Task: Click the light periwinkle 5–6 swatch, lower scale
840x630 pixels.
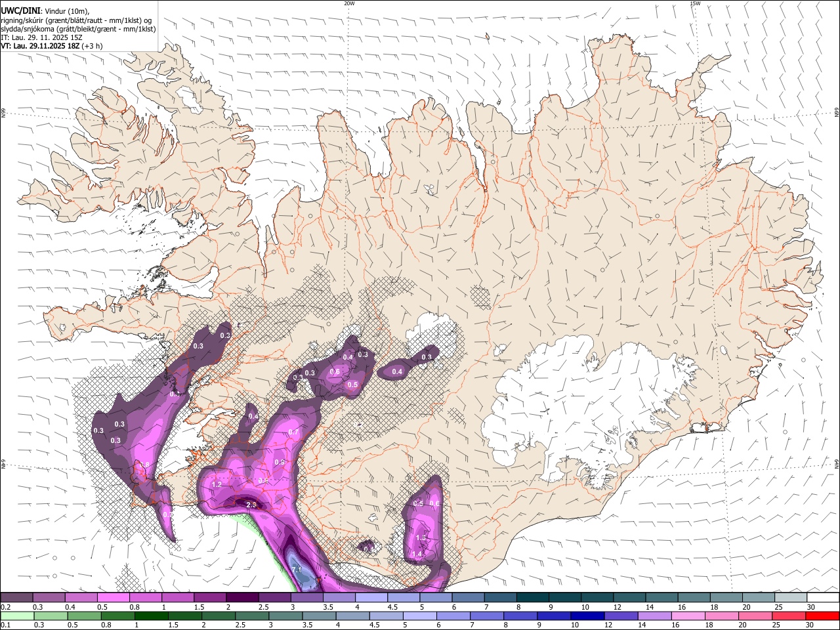Action: [420, 616]
